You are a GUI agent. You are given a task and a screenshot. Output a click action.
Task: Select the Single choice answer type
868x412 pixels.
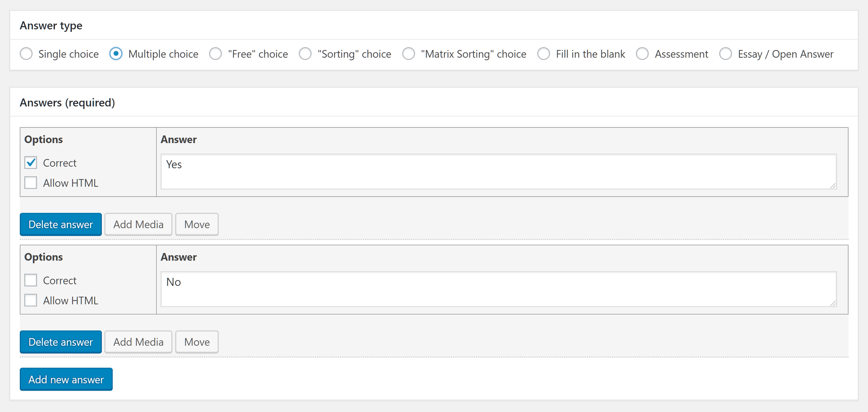click(x=26, y=54)
